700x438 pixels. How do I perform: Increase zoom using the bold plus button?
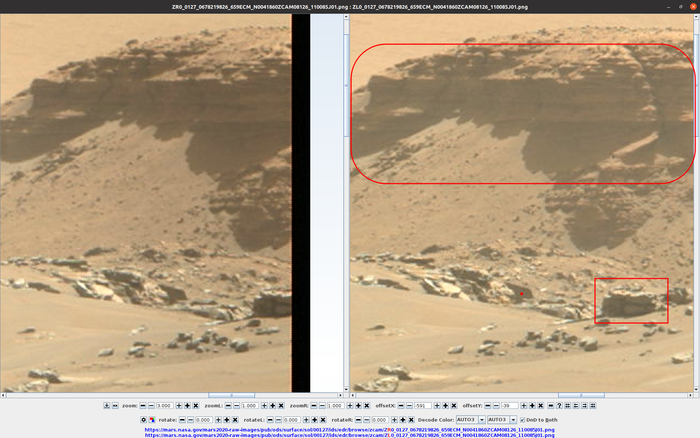[187, 405]
